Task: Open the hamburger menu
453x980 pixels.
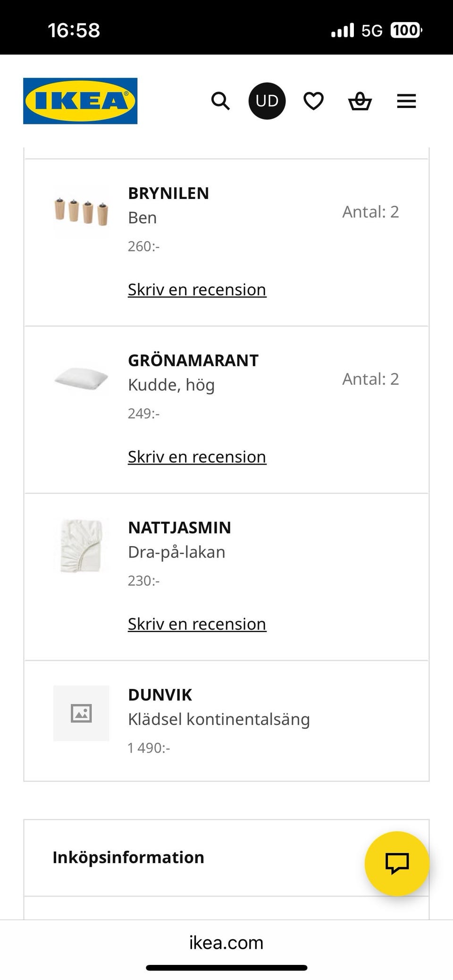Action: pyautogui.click(x=406, y=101)
